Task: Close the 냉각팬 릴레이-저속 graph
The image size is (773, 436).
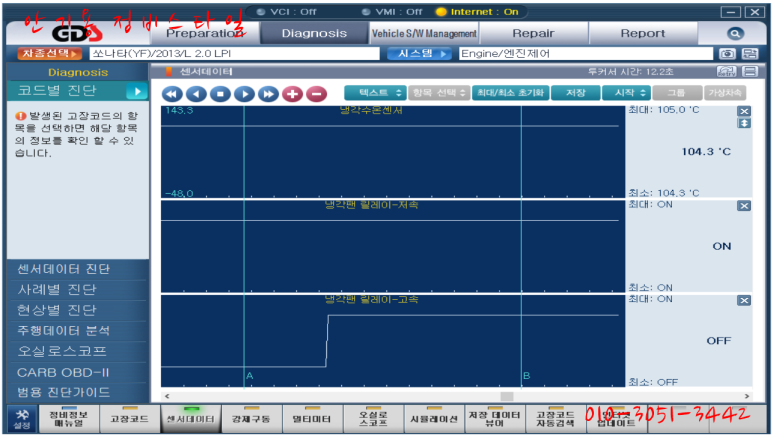Action: point(743,205)
